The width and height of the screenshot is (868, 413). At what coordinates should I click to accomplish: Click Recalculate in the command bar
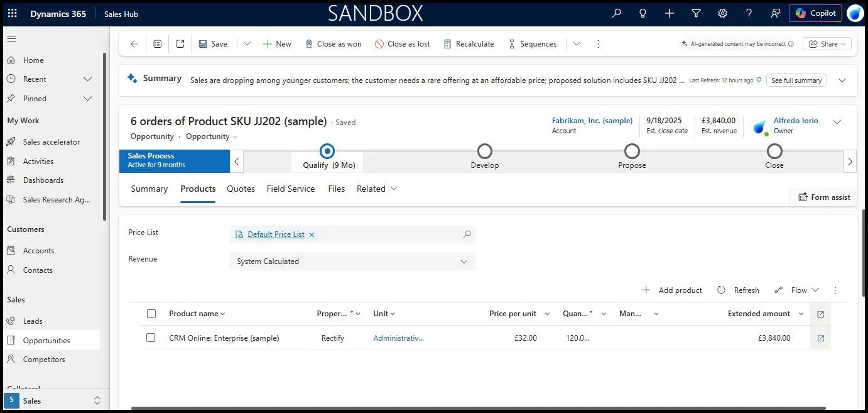point(469,44)
